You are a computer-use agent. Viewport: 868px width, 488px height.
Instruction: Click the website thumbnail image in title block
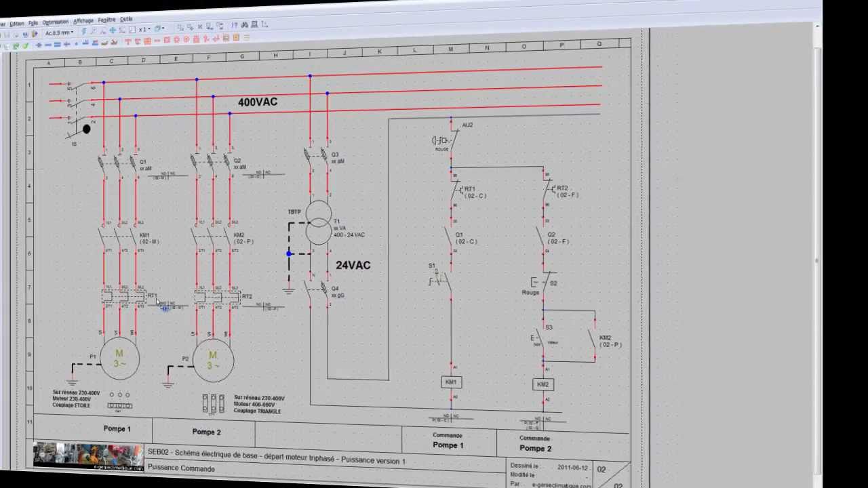click(88, 455)
